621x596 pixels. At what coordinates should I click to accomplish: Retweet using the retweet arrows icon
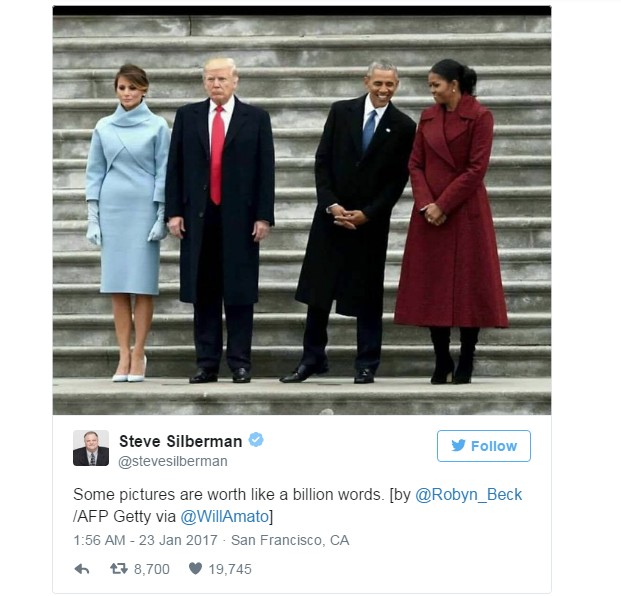tap(118, 569)
